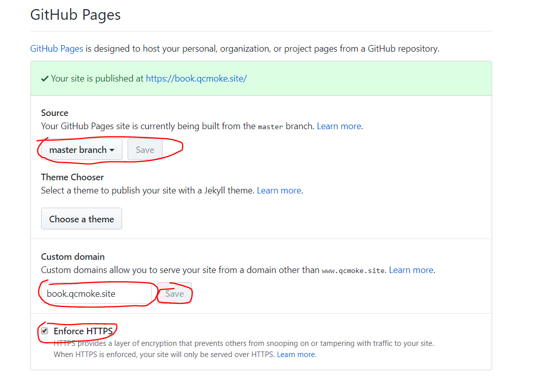Toggle the Enforce HTTPS checkbox

point(45,331)
